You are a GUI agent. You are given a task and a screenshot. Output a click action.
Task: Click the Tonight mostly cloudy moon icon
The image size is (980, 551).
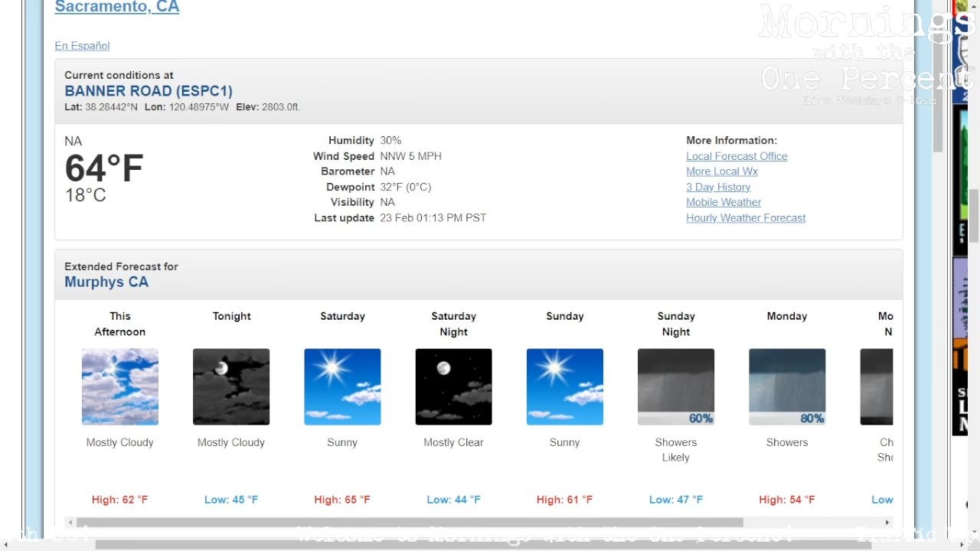(x=231, y=386)
